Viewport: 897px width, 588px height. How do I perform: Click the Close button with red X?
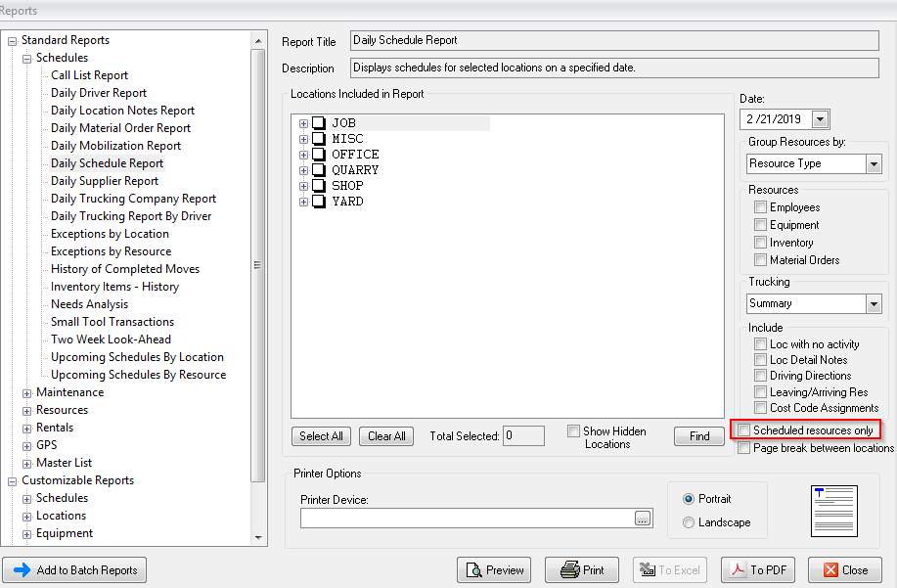coord(844,569)
